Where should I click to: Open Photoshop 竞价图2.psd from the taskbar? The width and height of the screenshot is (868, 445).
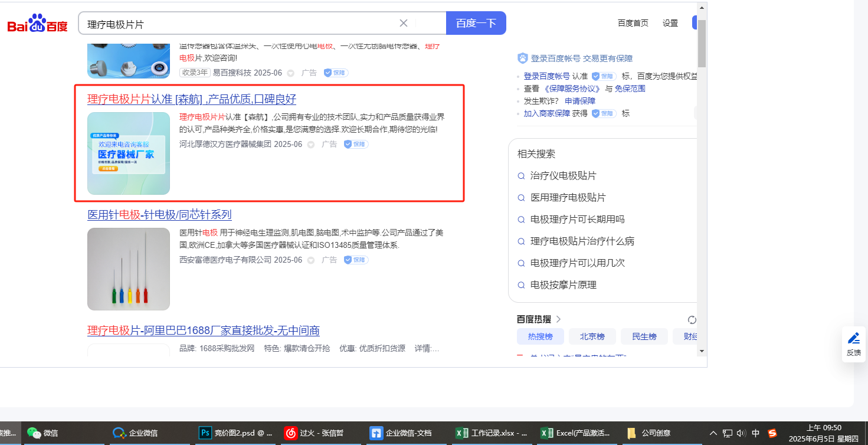point(236,433)
